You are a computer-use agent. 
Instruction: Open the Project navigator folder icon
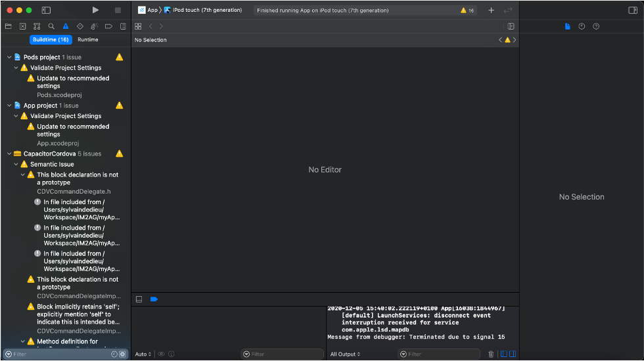point(8,26)
